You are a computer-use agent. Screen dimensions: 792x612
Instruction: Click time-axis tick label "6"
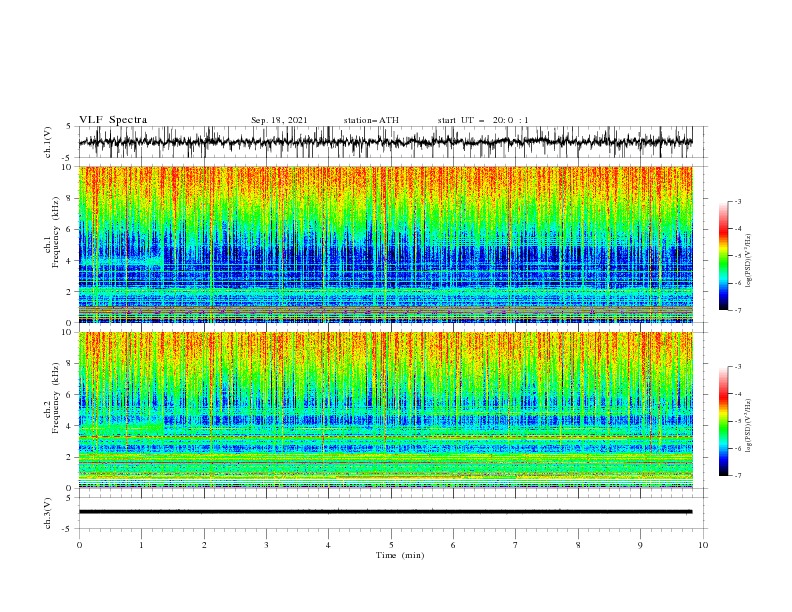tap(453, 545)
